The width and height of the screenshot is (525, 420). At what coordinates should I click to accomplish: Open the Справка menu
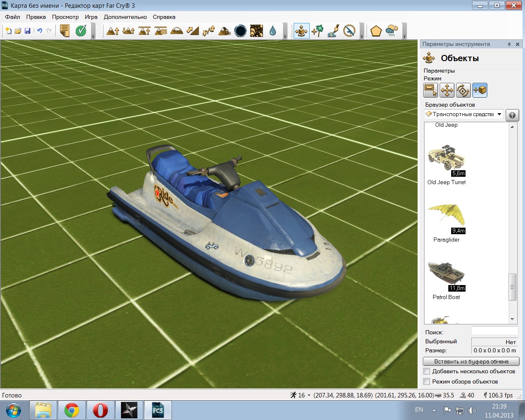point(164,17)
